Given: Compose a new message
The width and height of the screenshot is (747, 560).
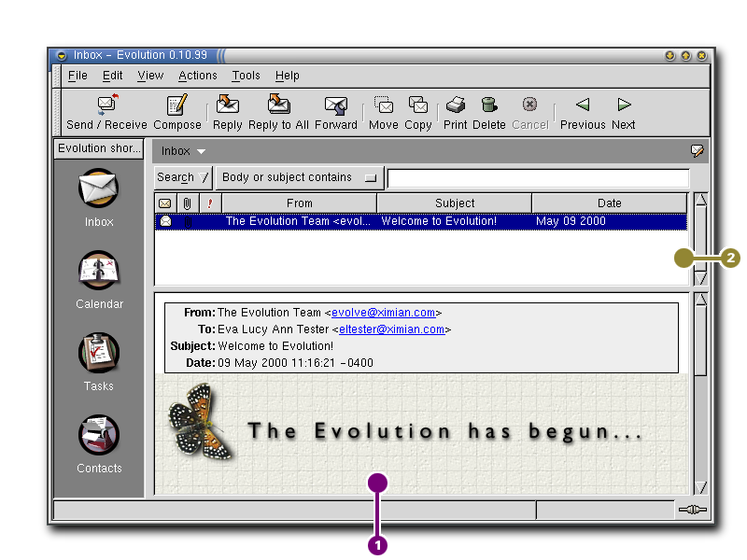Looking at the screenshot, I should pos(176,105).
